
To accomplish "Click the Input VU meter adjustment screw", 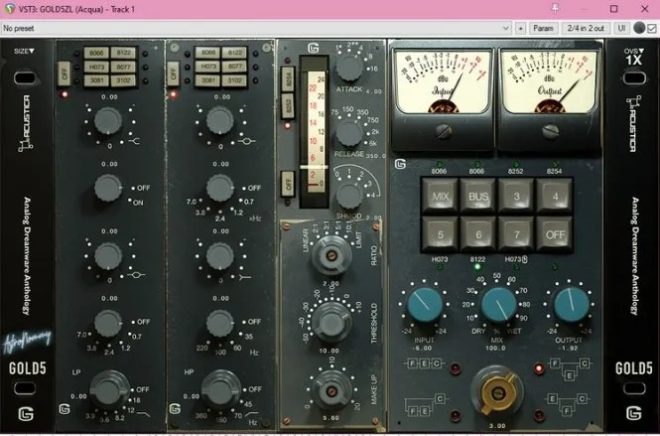I will pos(443,131).
